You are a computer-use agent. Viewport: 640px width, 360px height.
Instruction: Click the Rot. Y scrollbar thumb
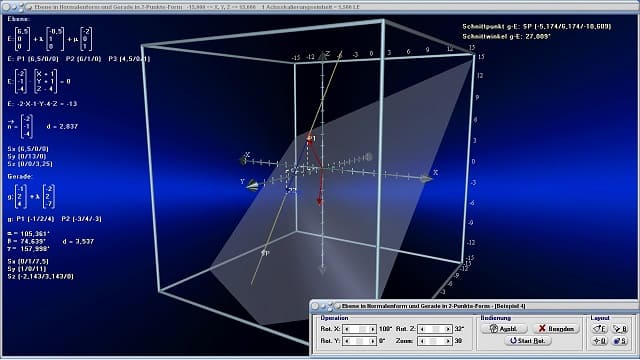point(359,341)
